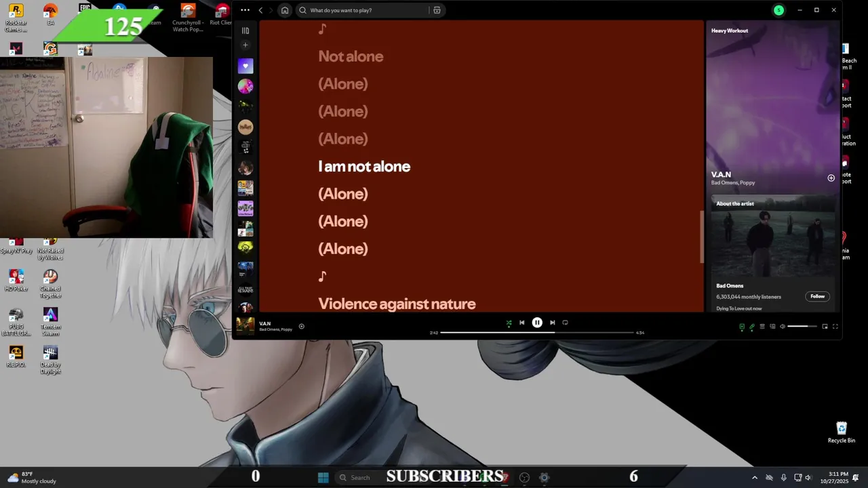Pause the current song
Image resolution: width=868 pixels, height=488 pixels.
tap(537, 323)
